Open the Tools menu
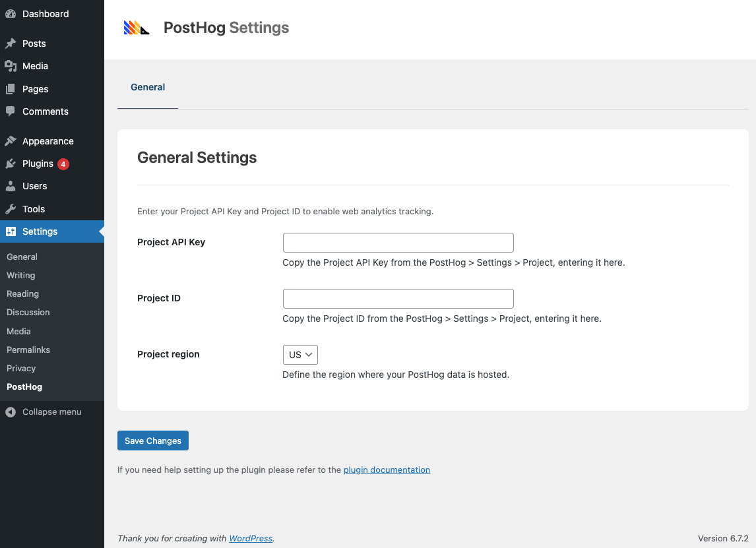This screenshot has width=756, height=548. 52,209
